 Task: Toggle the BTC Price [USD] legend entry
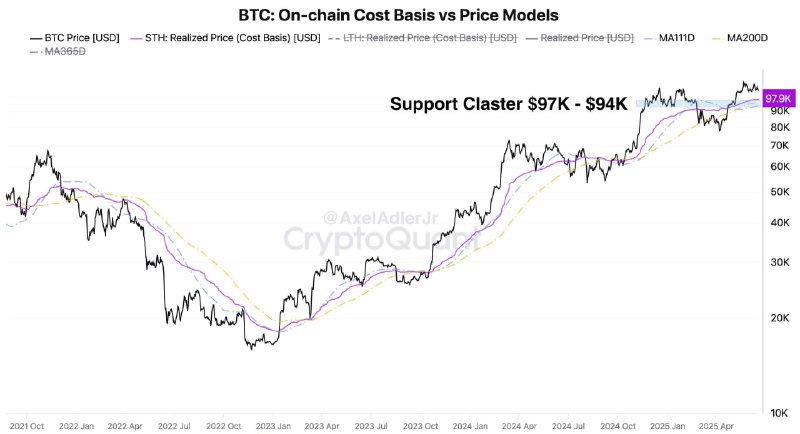75,38
